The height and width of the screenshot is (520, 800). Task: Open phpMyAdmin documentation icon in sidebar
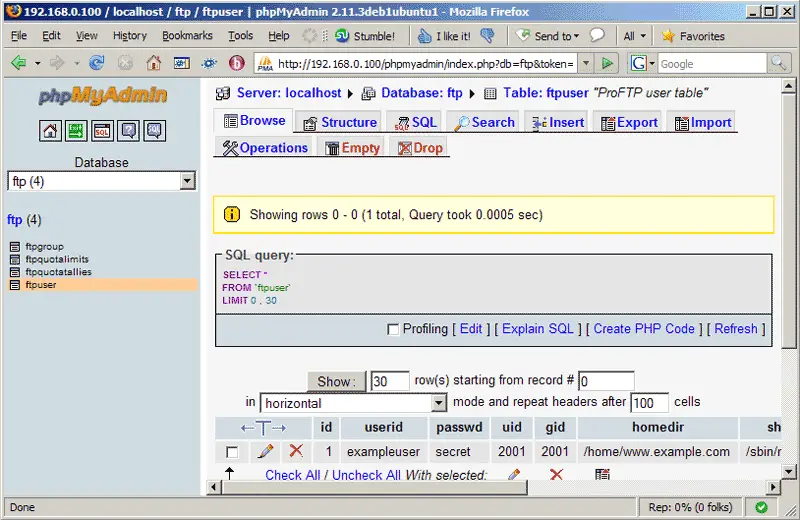[x=128, y=131]
